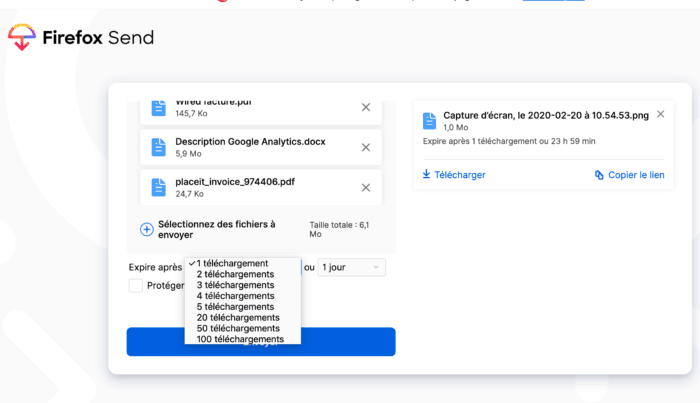Choose 50 téléchargements option
The height and width of the screenshot is (403, 700).
(x=237, y=328)
